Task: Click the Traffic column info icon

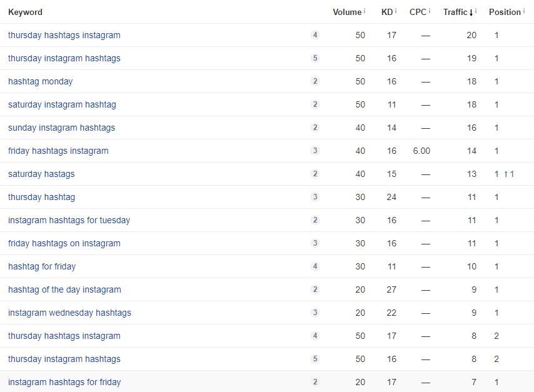Action: (x=477, y=11)
